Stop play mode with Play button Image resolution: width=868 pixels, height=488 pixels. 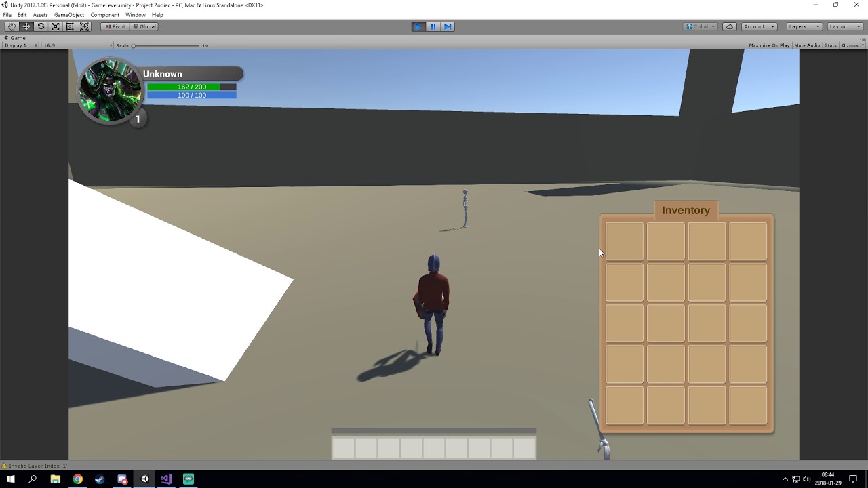point(418,26)
